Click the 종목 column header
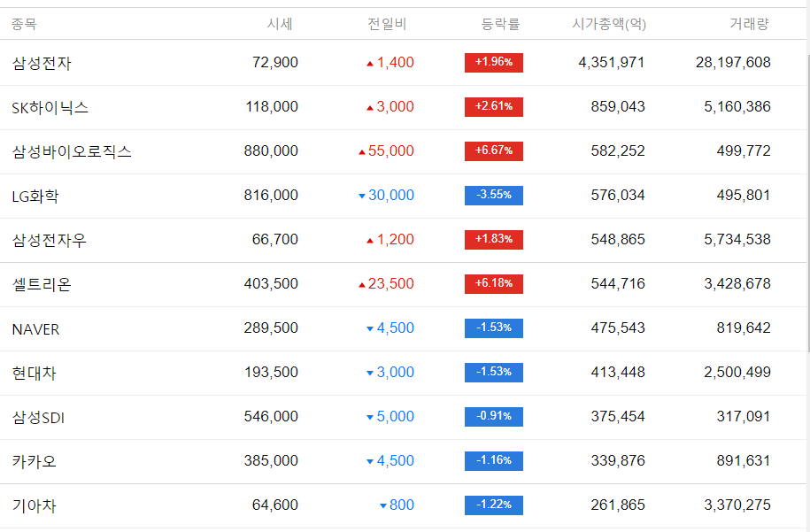Screen dimensions: 810x532 24,24
